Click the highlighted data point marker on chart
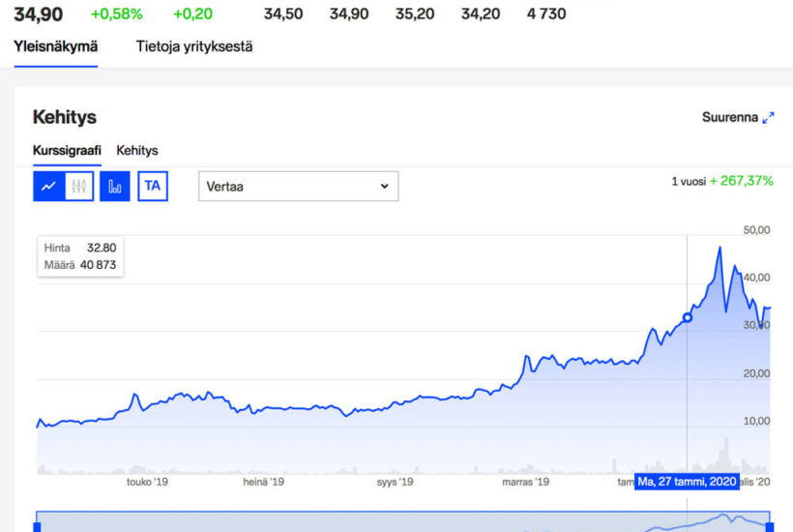Viewport: 793px width, 532px height. pos(688,317)
